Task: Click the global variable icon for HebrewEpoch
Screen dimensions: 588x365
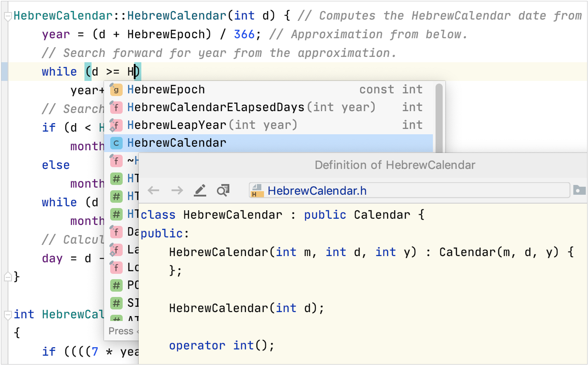Action: coord(116,90)
